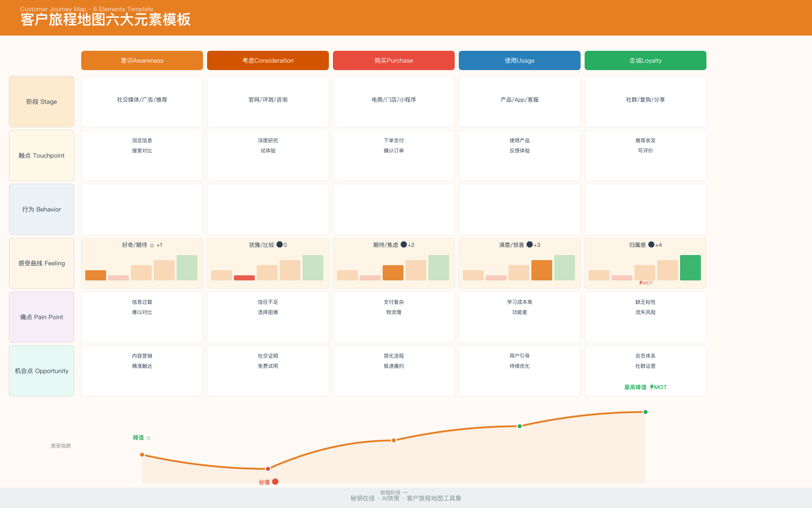Click the 简化流程 opportunity text
This screenshot has height=508, width=812.
tap(394, 356)
